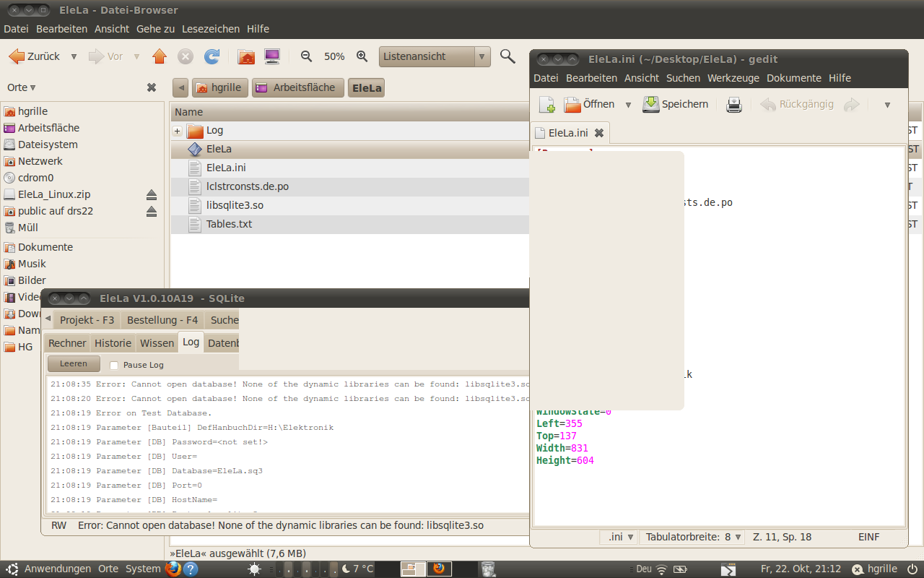The height and width of the screenshot is (578, 924).
Task: Open the Anwendungen panel menu
Action: point(58,569)
